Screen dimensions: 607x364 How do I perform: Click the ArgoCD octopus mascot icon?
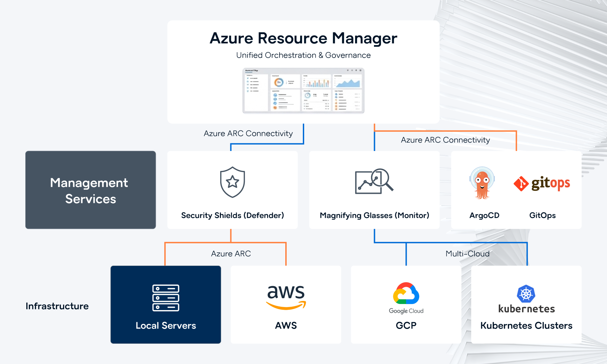click(x=482, y=183)
